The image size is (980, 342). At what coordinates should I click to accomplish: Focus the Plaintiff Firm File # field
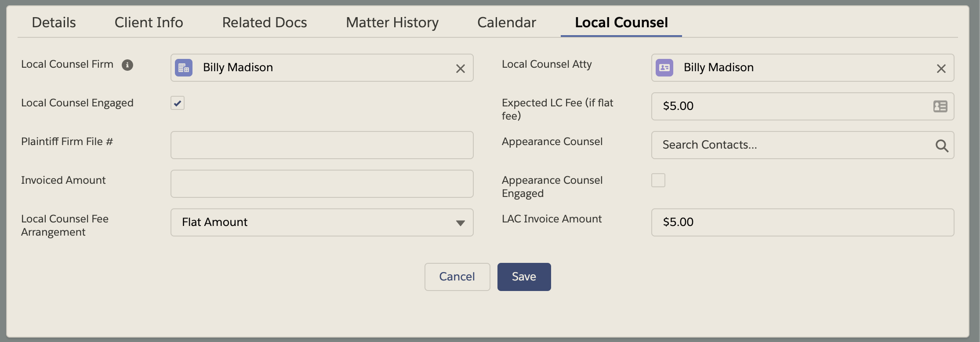click(x=322, y=145)
